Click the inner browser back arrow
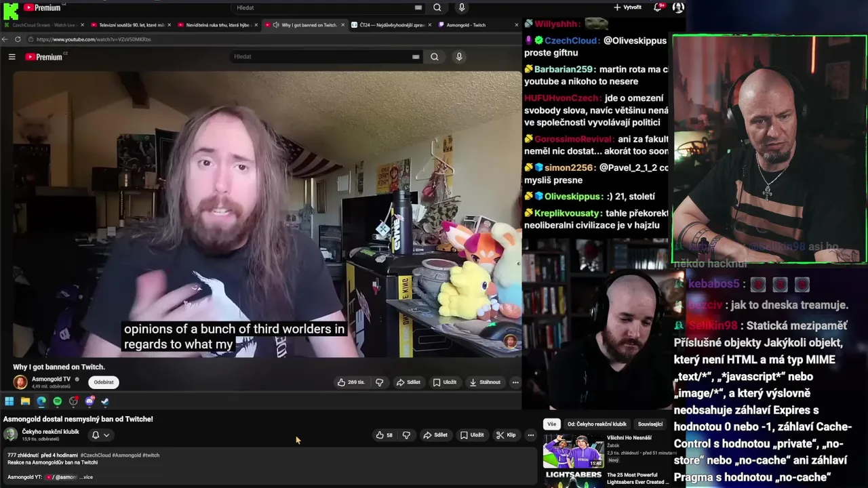 tap(5, 39)
